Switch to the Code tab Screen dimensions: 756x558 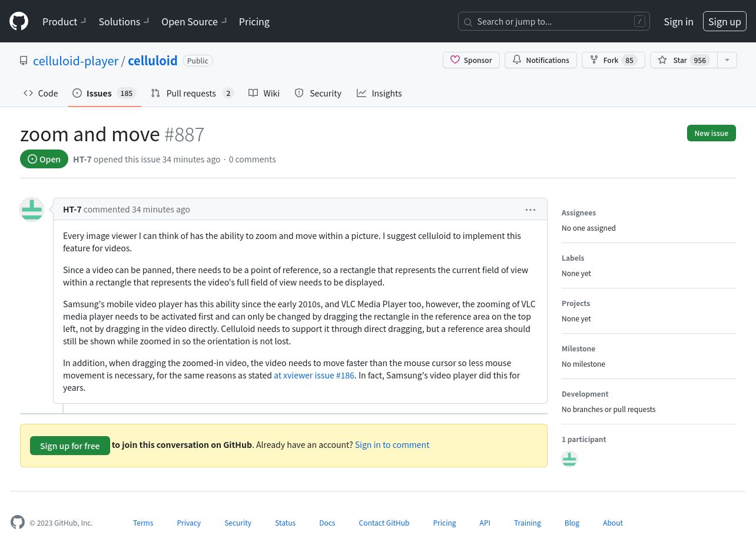41,93
